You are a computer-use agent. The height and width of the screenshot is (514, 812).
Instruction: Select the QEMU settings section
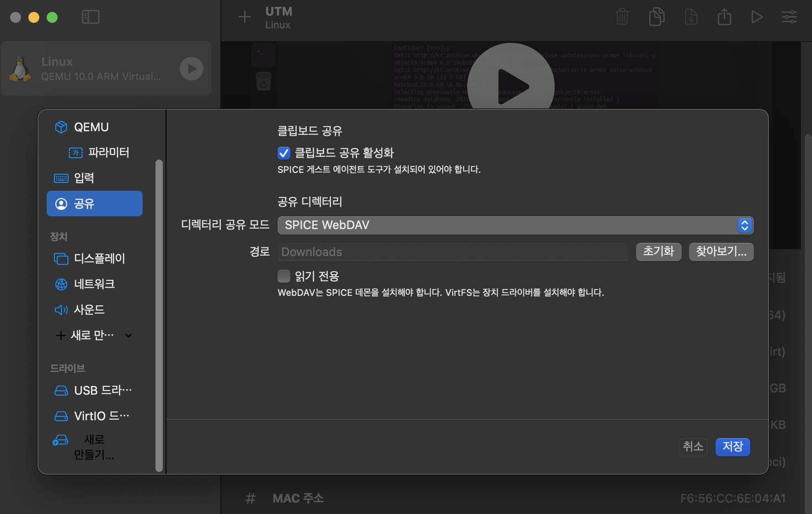(x=91, y=127)
